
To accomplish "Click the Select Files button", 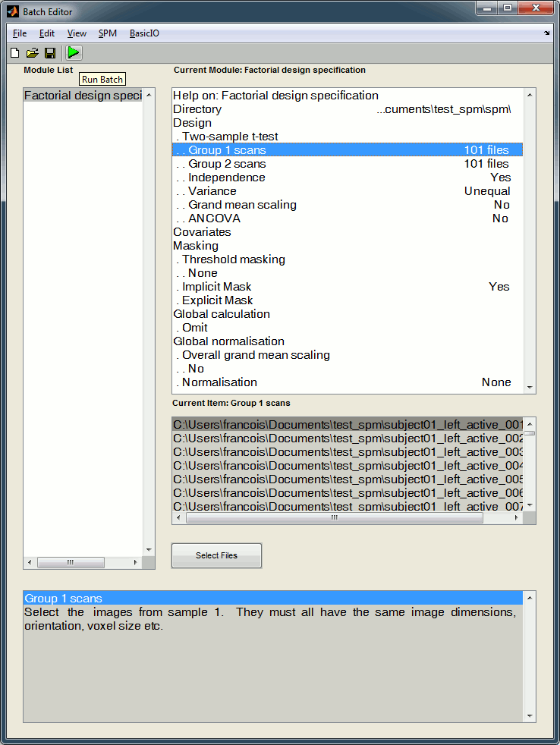I will click(x=216, y=555).
